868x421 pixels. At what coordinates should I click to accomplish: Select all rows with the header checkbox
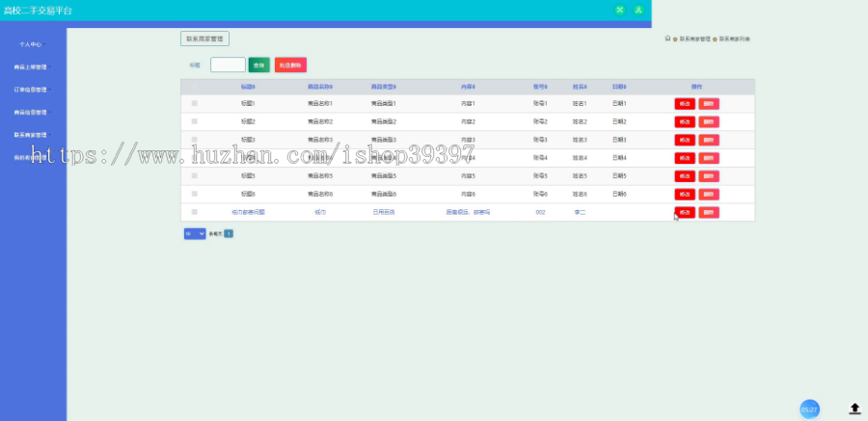tap(194, 87)
